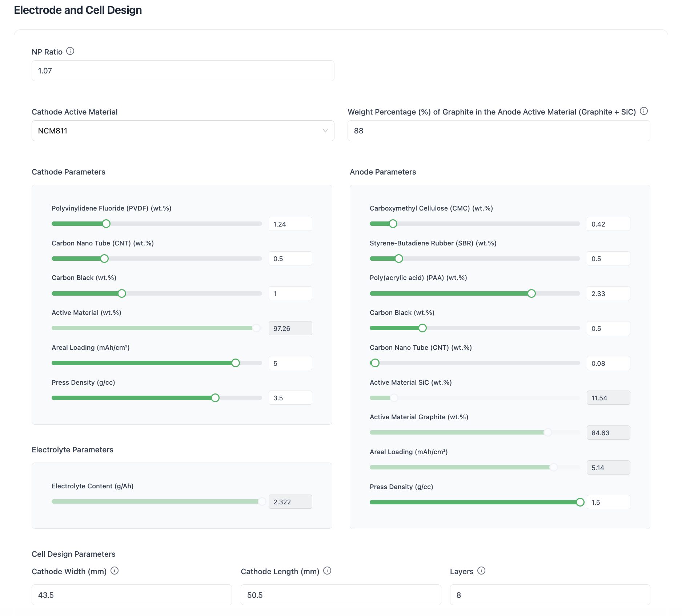Click the cathode Carbon Nano Tube slider handle
Image resolution: width=682 pixels, height=616 pixels.
point(104,259)
